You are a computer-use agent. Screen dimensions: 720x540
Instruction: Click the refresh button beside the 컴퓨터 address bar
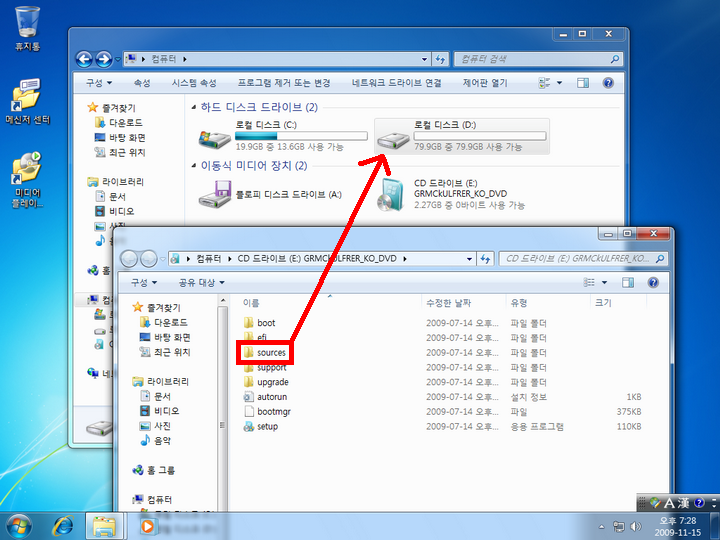click(x=440, y=59)
